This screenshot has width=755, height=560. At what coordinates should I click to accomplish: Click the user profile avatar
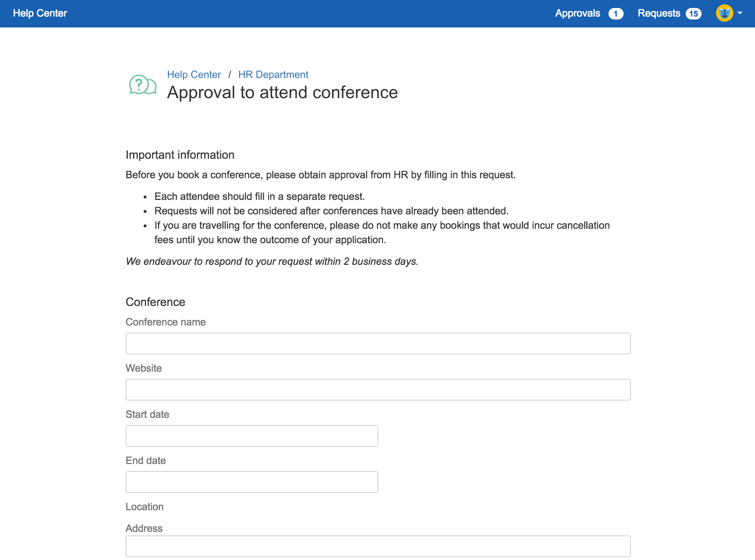(724, 13)
